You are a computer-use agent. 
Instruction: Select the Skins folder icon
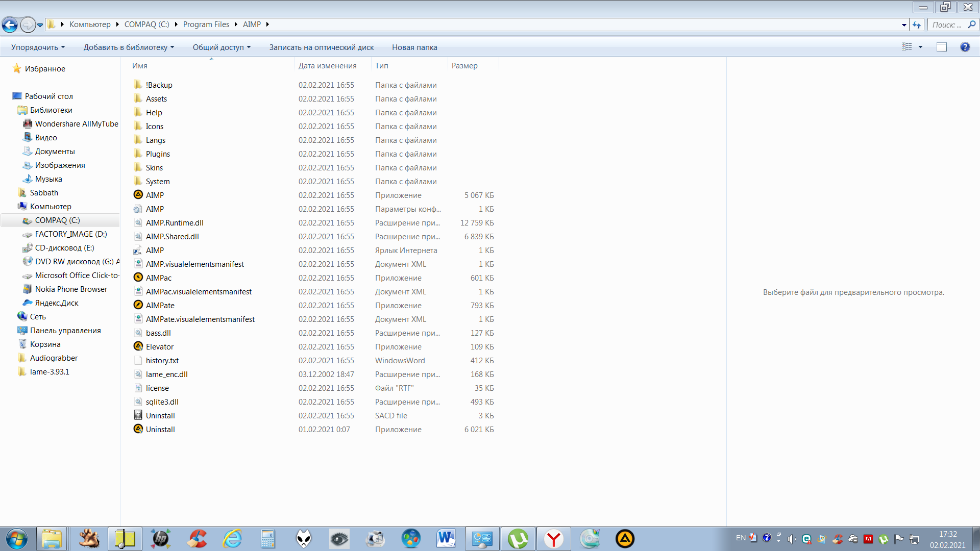pos(138,167)
